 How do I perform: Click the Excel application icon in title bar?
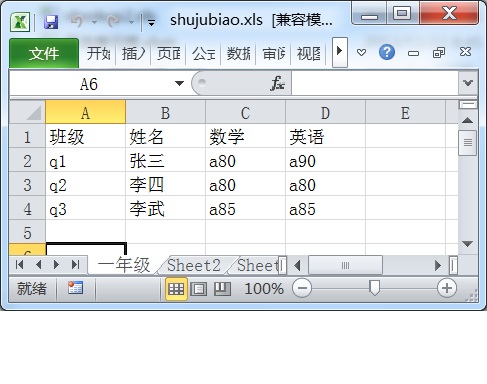click(20, 22)
